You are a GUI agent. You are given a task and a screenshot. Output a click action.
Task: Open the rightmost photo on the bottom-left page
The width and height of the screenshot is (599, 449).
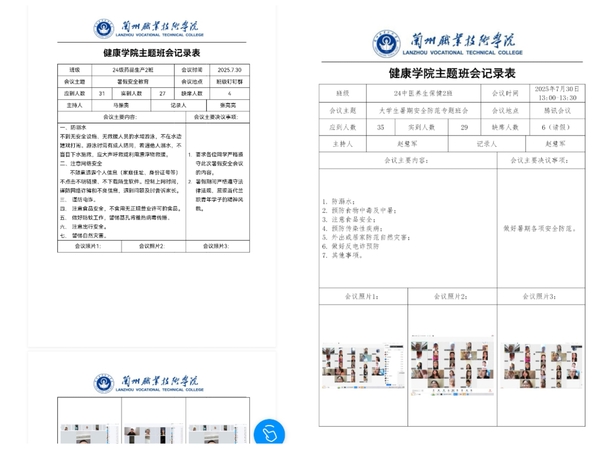[218, 433]
